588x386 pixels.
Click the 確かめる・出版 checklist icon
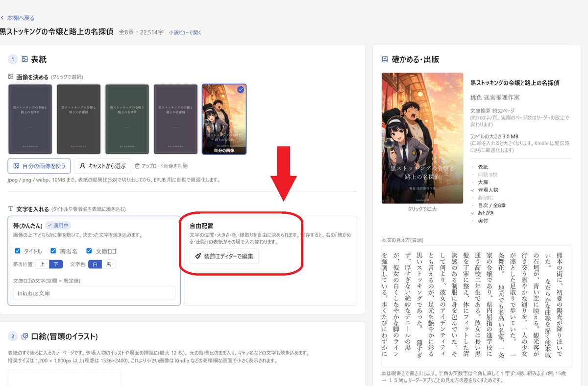[x=385, y=59]
